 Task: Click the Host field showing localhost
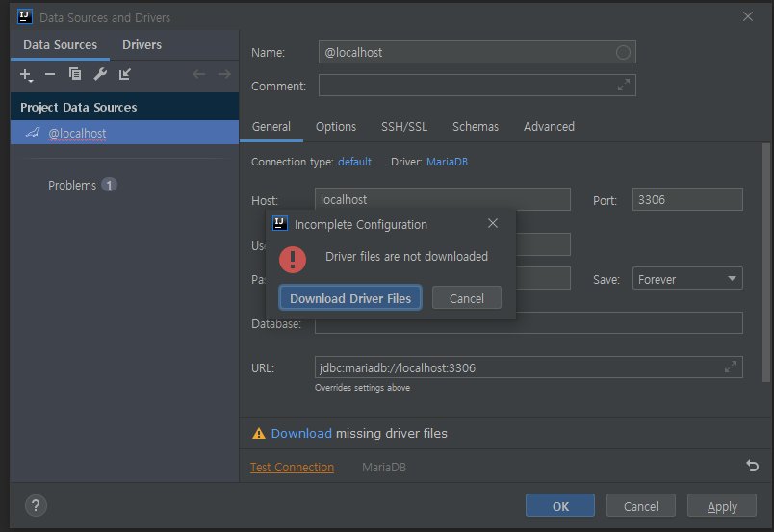442,199
